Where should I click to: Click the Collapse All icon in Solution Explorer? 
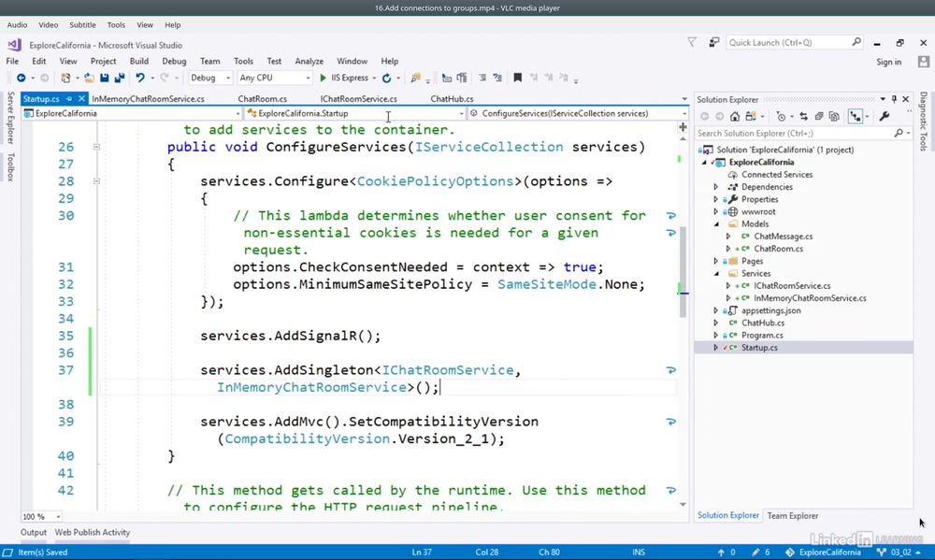(x=819, y=117)
